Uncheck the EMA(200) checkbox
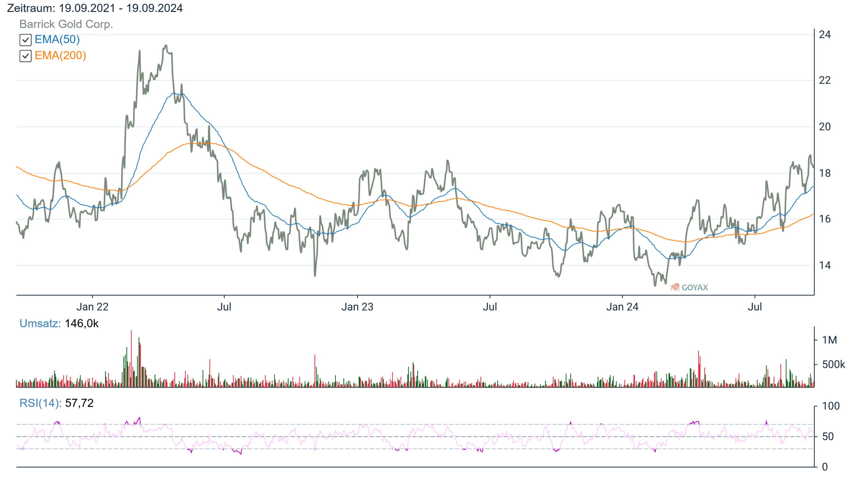The image size is (868, 496). [x=25, y=56]
